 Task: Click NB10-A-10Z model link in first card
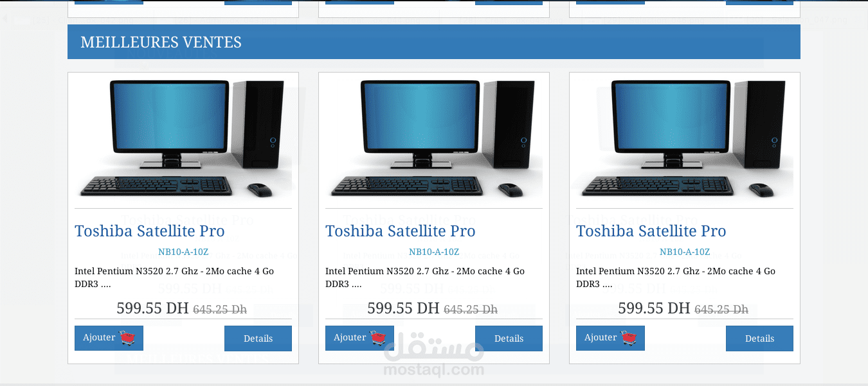(183, 252)
